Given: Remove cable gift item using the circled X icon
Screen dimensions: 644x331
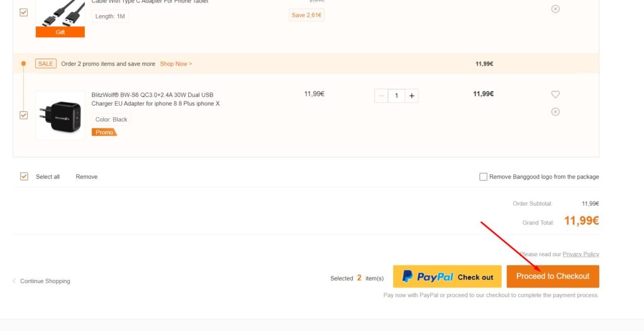Looking at the screenshot, I should pos(555,9).
